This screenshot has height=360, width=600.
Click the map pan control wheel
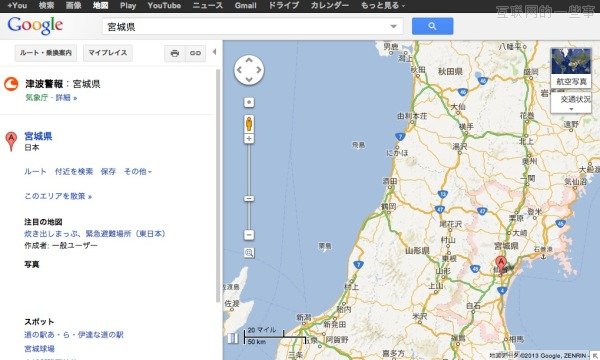pos(249,70)
